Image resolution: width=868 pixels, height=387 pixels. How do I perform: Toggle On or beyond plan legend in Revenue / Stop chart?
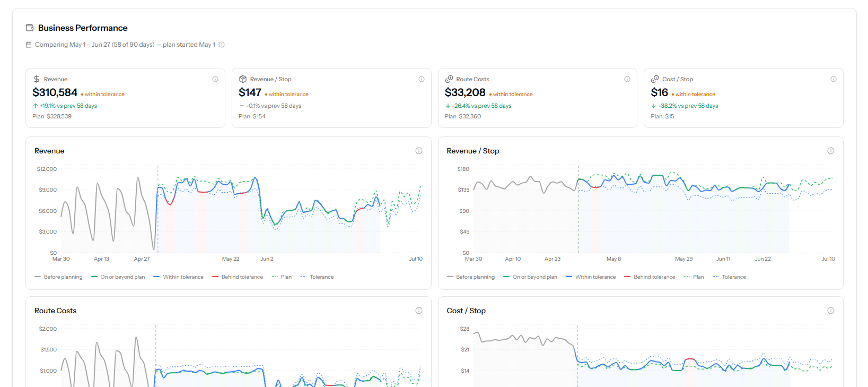530,277
